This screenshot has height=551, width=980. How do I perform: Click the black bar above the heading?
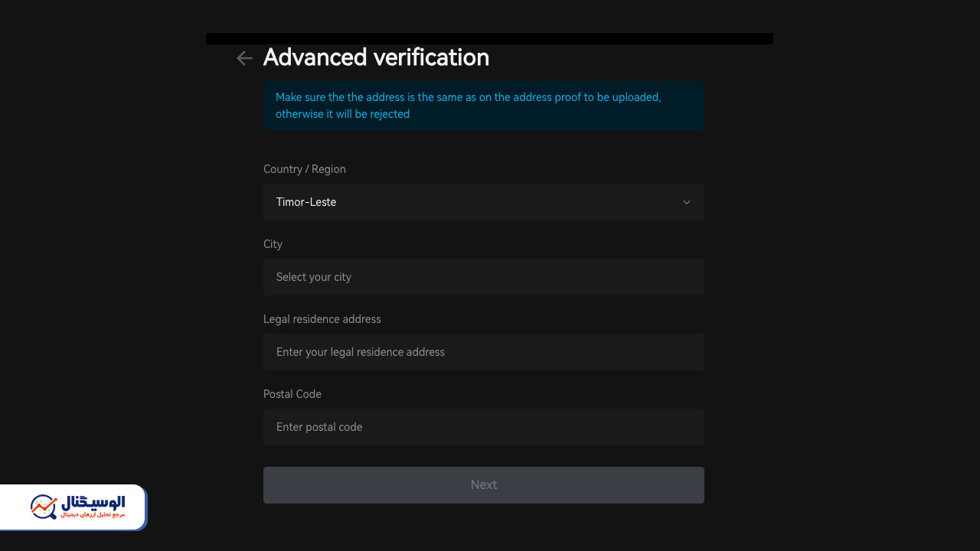[x=489, y=38]
